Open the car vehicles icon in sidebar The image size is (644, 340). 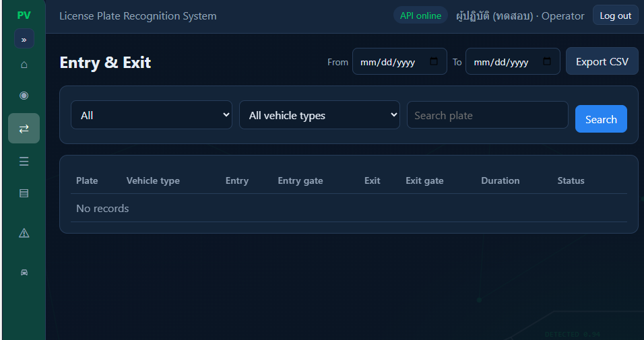(24, 272)
